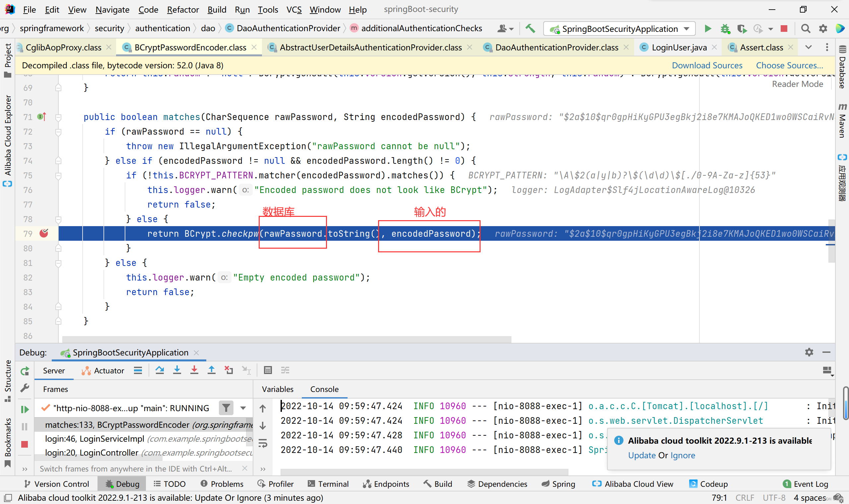Screen dimensions: 849x504
Task: Expand the hidden editor tabs list
Action: coord(809,47)
